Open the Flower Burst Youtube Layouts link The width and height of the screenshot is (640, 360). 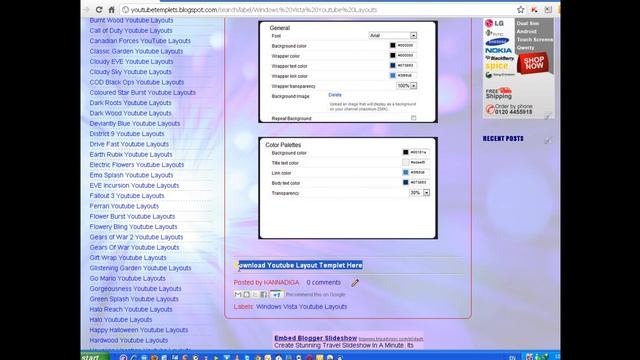[132, 216]
